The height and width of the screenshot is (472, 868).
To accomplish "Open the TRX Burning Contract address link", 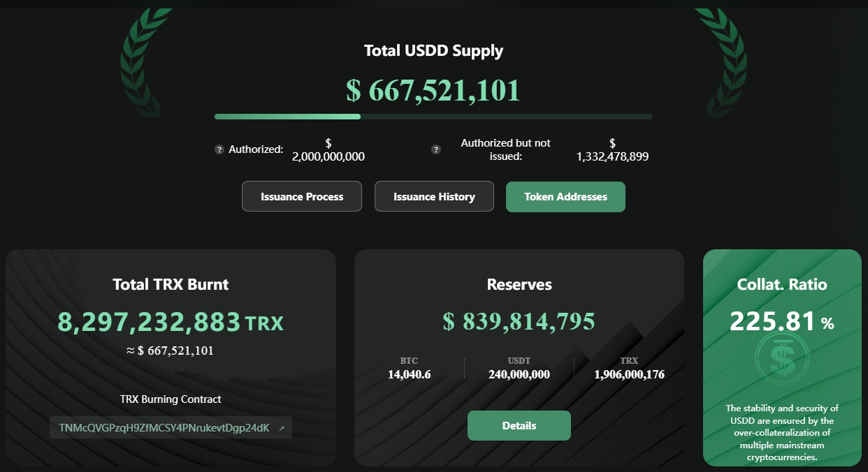I will click(x=171, y=428).
